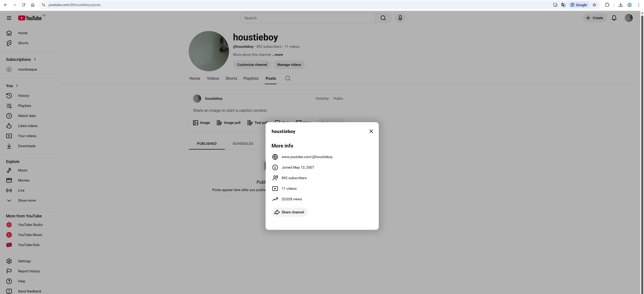Viewport: 644px width, 294px height.
Task: Click Customize channel button
Action: [252, 65]
